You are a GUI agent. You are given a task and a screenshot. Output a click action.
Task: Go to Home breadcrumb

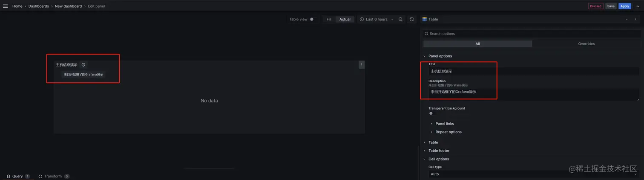[17, 6]
